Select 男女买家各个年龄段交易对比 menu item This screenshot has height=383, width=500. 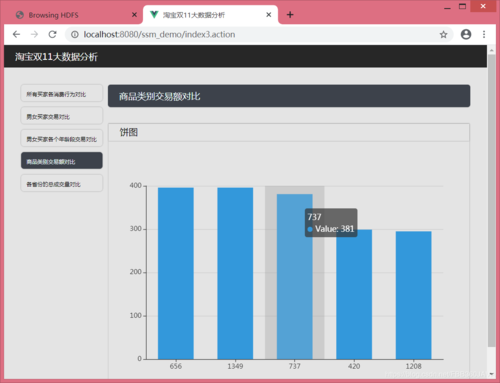pyautogui.click(x=62, y=138)
